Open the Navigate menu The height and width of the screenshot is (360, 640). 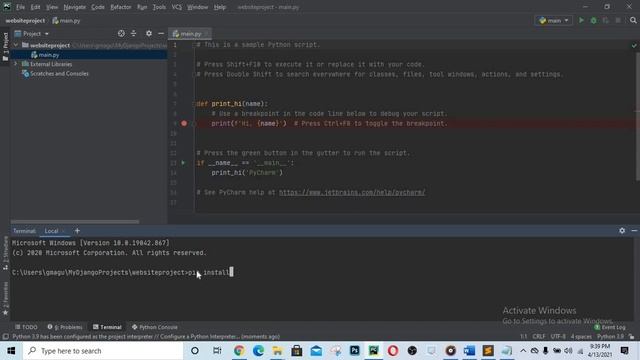pyautogui.click(x=75, y=7)
